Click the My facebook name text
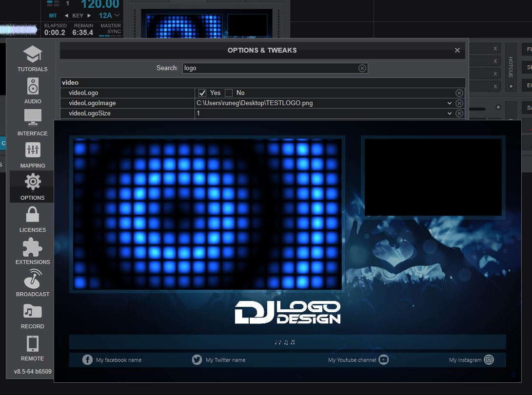 click(x=119, y=360)
